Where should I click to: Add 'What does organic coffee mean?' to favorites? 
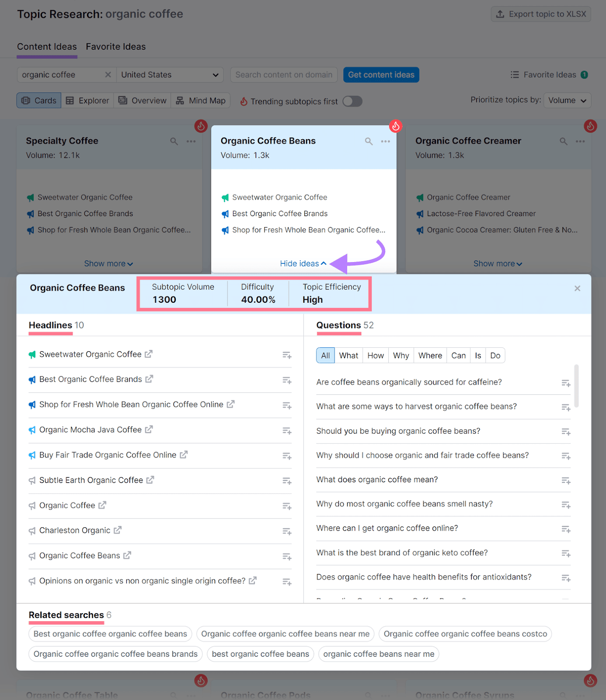click(x=566, y=481)
